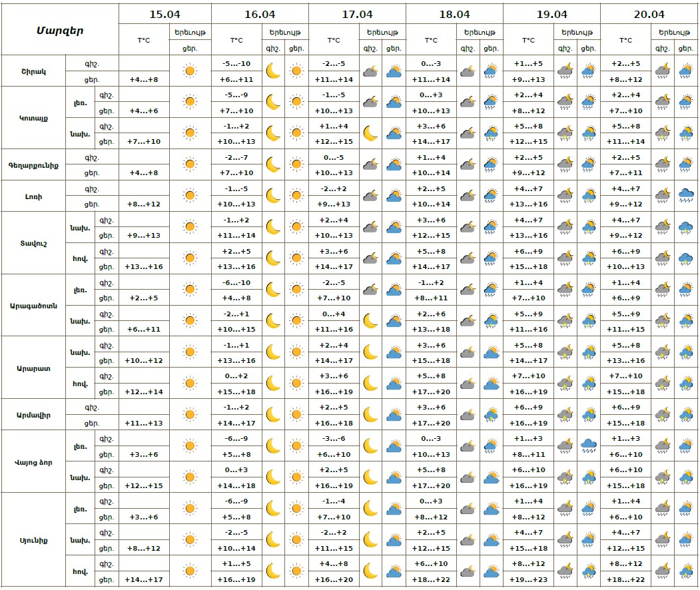Image resolution: width=700 pixels, height=590 pixels.
Task: Click Գեղարքունիք's night cloudy moon icon on 17.04
Action: [x=371, y=164]
